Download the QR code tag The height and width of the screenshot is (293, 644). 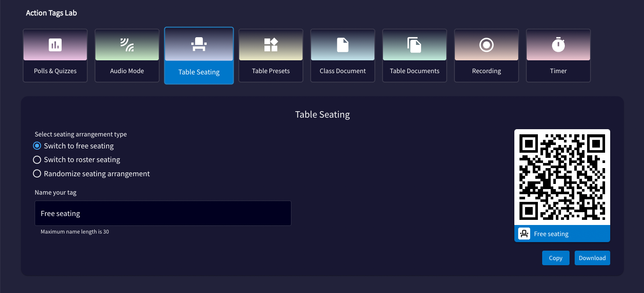click(x=592, y=258)
